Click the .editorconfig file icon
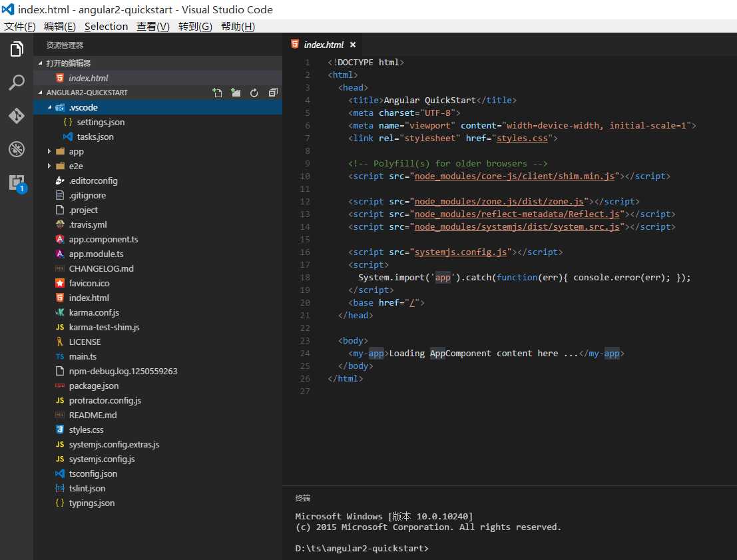This screenshot has height=560, width=737. pos(60,180)
